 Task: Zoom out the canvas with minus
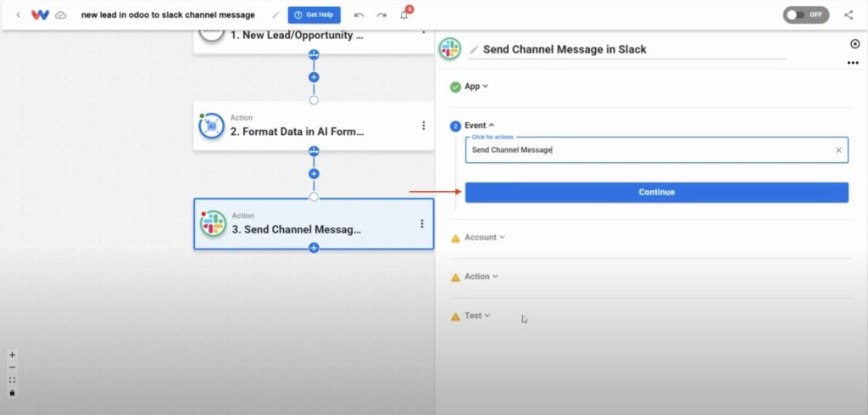pos(12,367)
